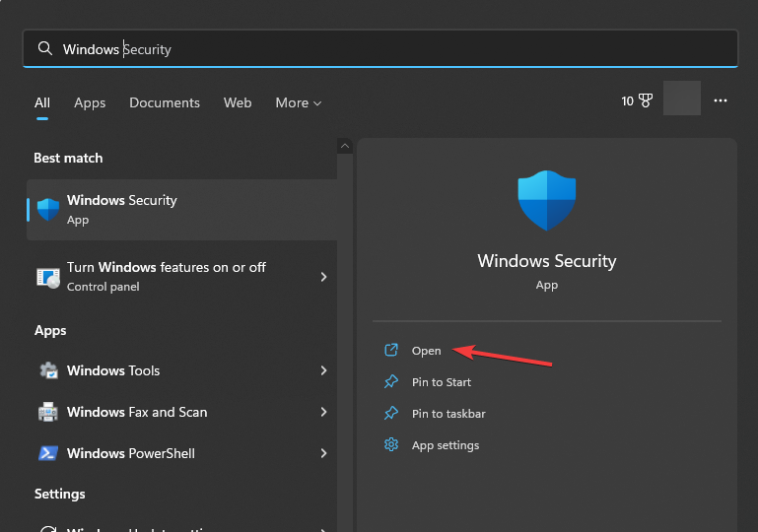Switch to the Apps tab
The height and width of the screenshot is (532, 758).
tap(90, 102)
